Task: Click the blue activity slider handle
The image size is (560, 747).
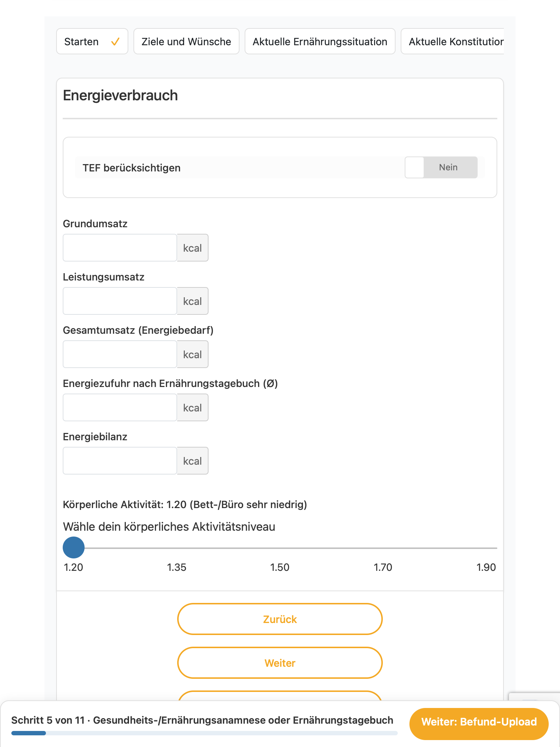Action: (x=74, y=547)
